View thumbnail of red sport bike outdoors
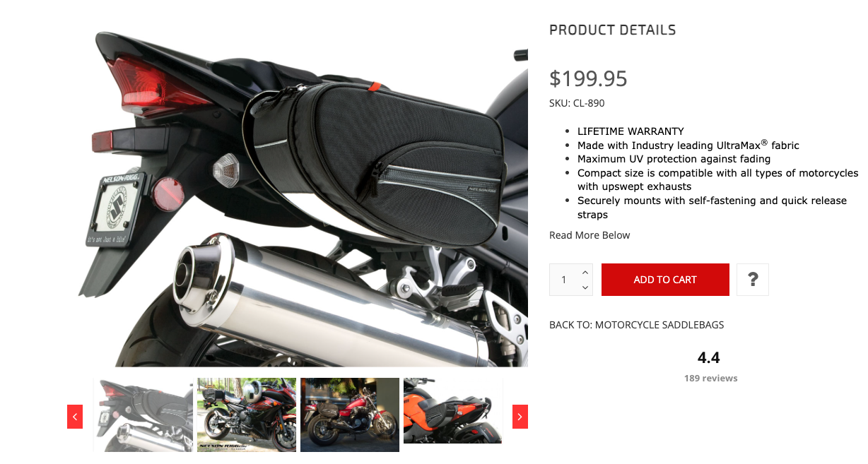This screenshot has width=868, height=464. point(247,415)
